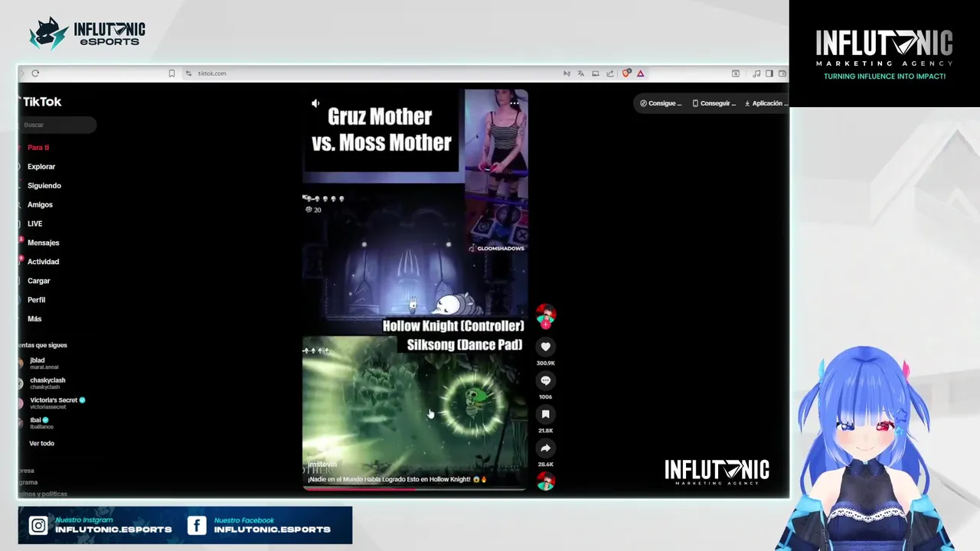Click the sound disc avatar below share
Screen dimensions: 980x551
click(x=546, y=481)
